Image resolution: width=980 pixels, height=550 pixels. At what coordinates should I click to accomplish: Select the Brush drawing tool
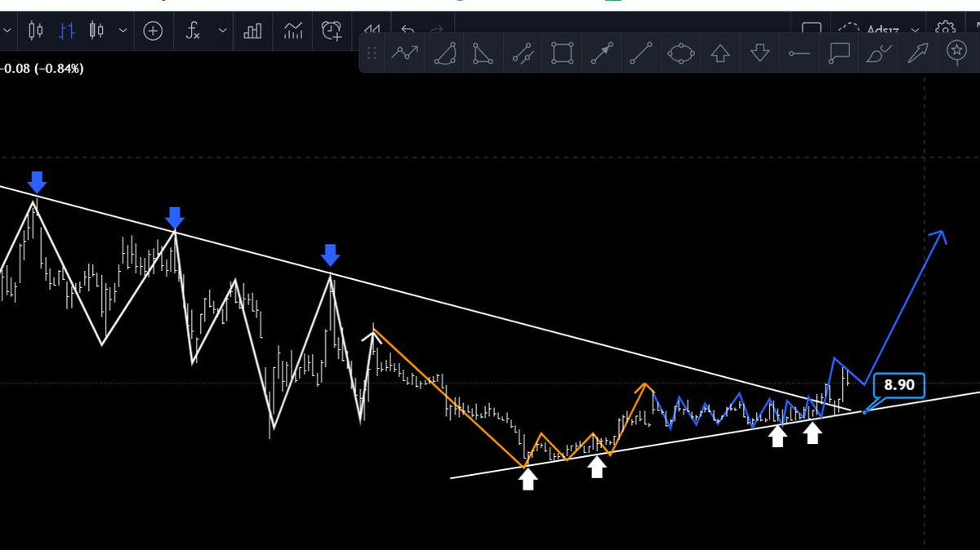click(880, 54)
